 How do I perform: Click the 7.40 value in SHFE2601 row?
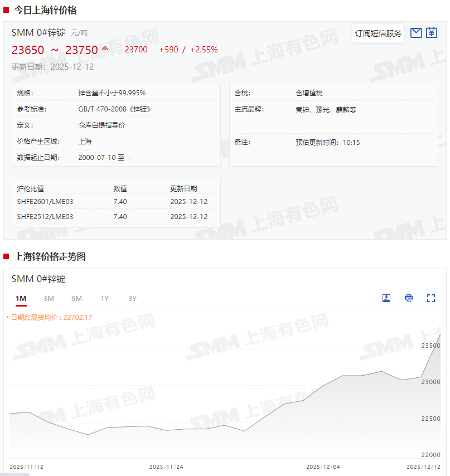click(120, 202)
